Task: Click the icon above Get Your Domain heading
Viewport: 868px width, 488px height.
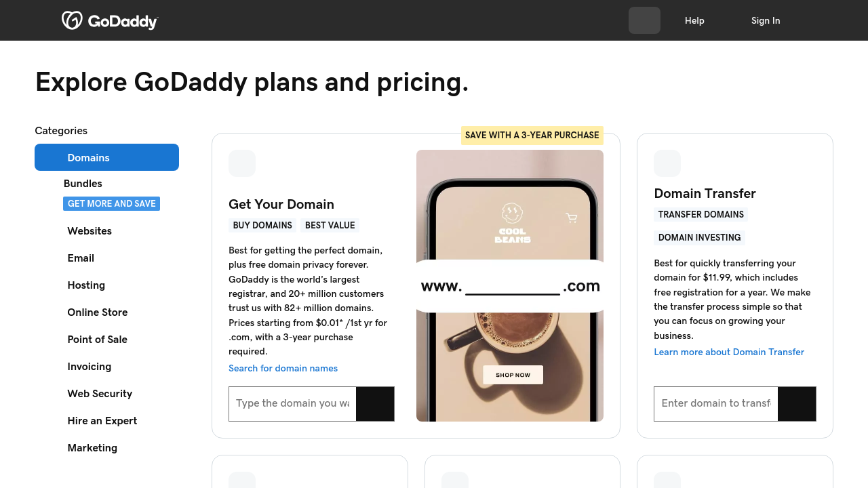Action: click(x=242, y=163)
